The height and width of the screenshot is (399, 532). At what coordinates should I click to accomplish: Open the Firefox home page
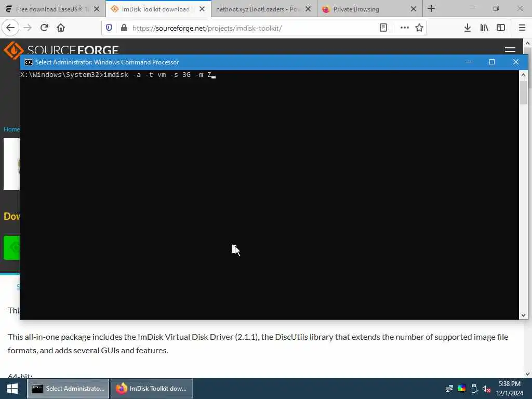61,28
